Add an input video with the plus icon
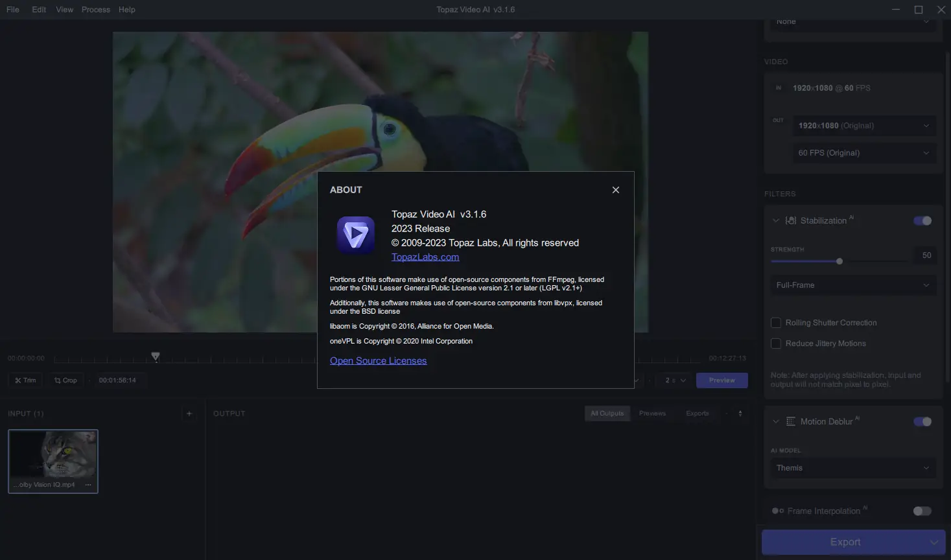Screen dimensions: 951x560 pyautogui.click(x=189, y=414)
